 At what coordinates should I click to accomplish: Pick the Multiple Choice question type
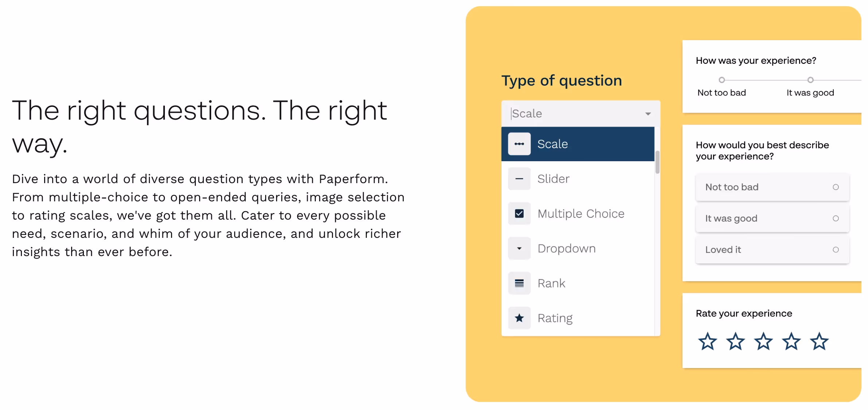[x=578, y=213]
